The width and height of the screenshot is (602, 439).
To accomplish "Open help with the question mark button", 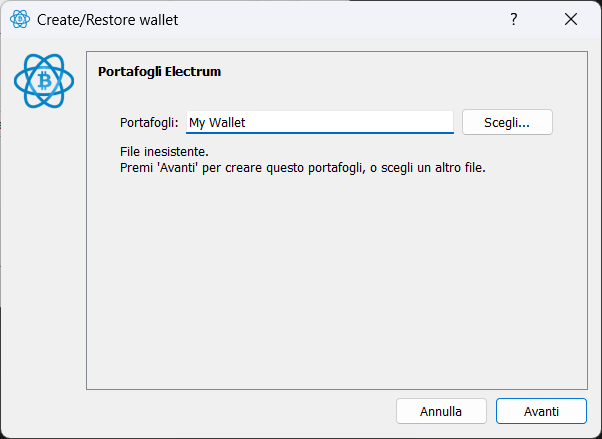I will (514, 19).
